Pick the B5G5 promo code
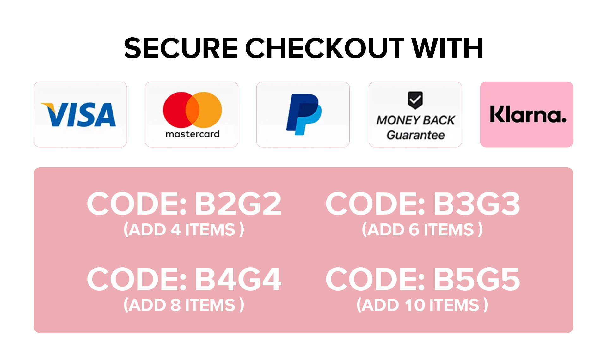This screenshot has height=364, width=607. 423,279
